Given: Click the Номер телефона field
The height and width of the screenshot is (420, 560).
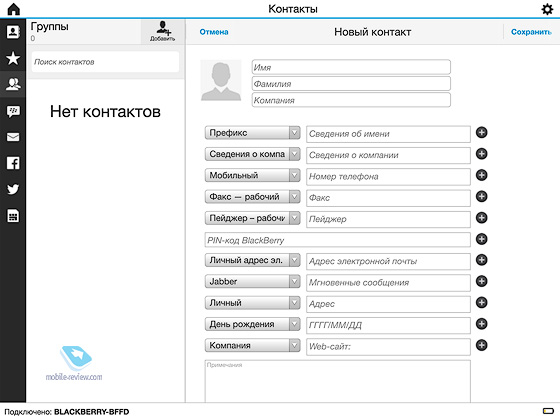Looking at the screenshot, I should [x=388, y=176].
